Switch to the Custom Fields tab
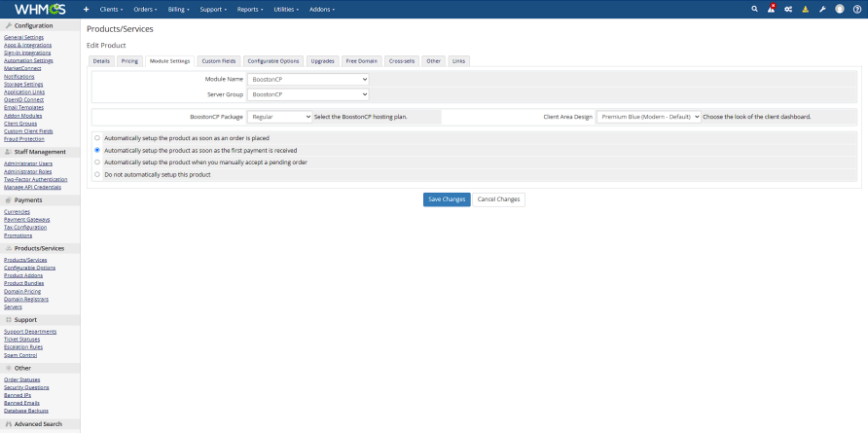Screen dimensions: 868x433 pyautogui.click(x=219, y=61)
